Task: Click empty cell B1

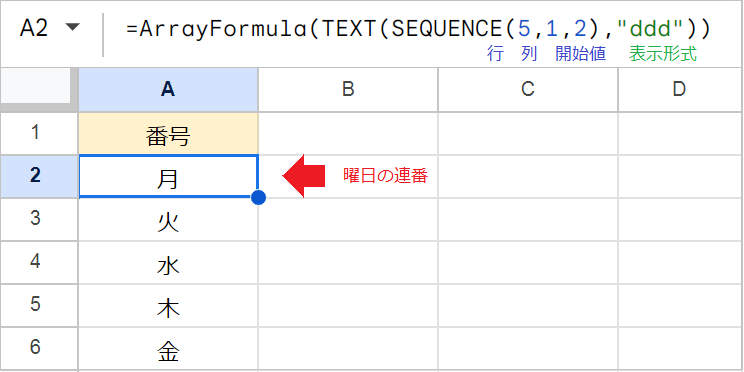Action: coord(348,133)
